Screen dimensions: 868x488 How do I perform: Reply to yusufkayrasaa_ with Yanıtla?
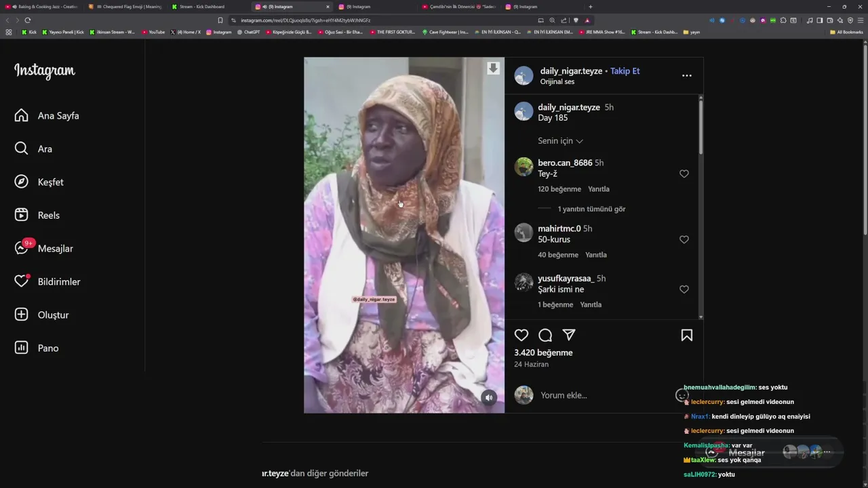[x=591, y=305]
